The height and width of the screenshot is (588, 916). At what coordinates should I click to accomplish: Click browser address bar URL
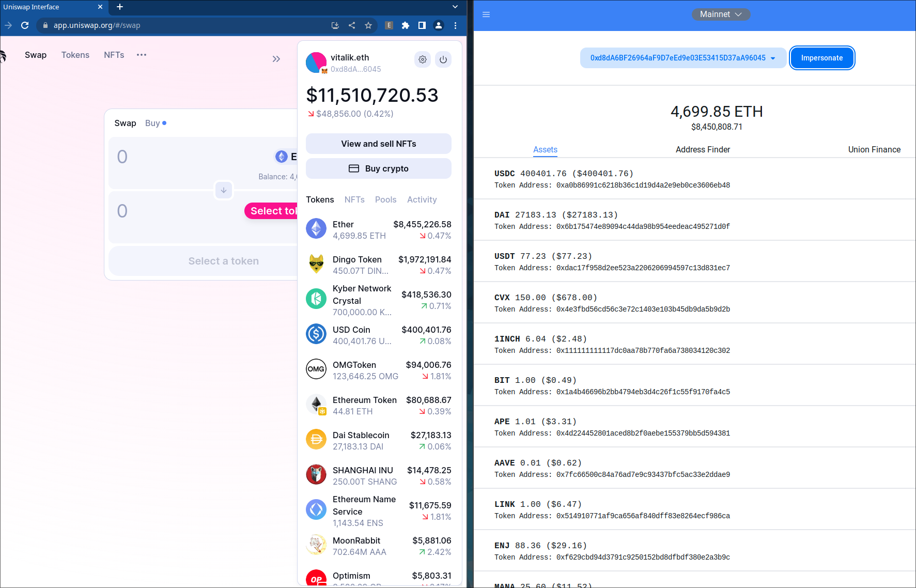coord(97,25)
